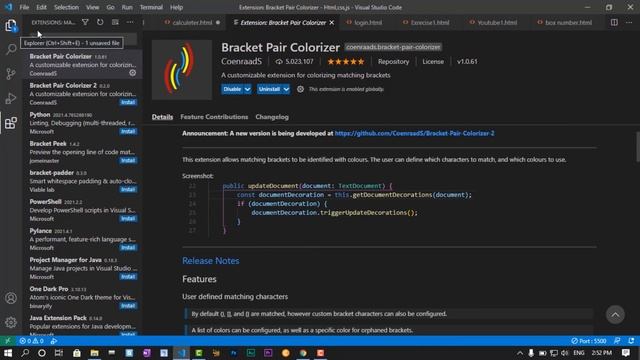Open the Accounts menu icon

click(x=11, y=298)
